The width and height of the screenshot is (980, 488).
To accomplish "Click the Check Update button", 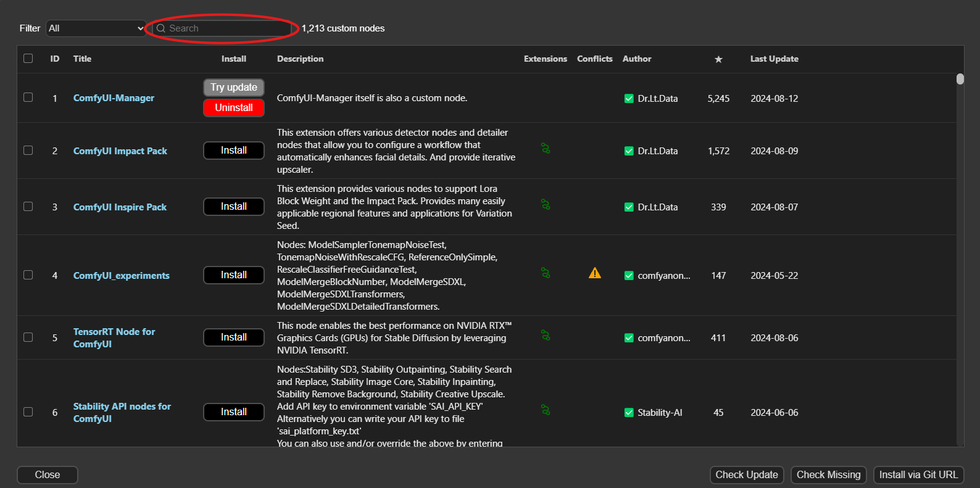I will 747,475.
